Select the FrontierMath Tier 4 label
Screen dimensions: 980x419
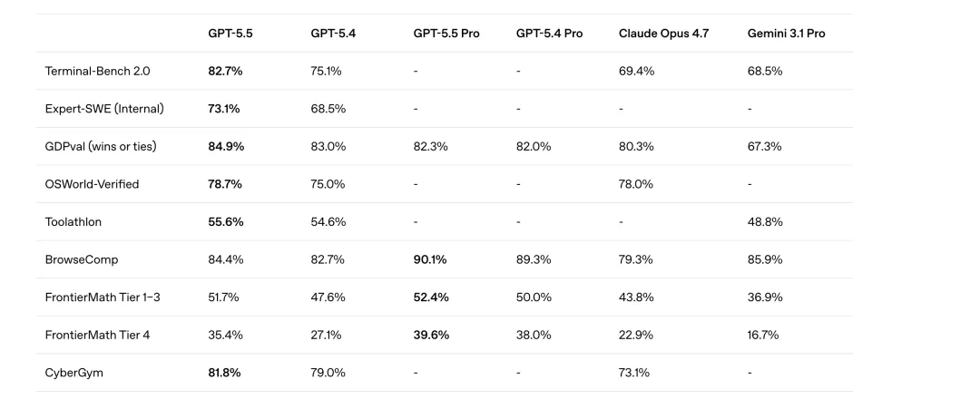click(97, 336)
